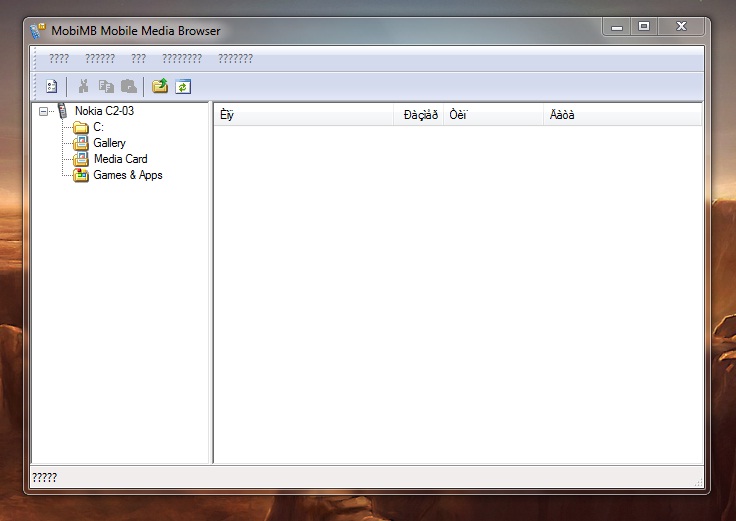Click the Copy toolbar icon
The image size is (736, 521).
point(106,86)
